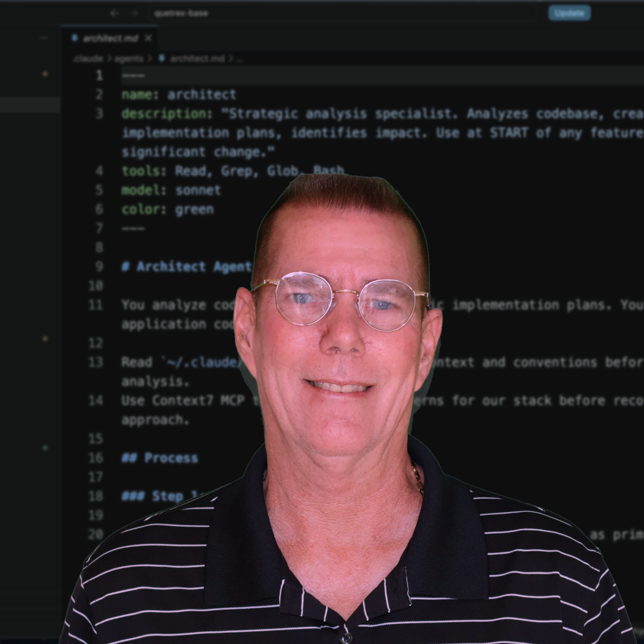The image size is (644, 644).
Task: Click line number 11 in the gutter
Action: (95, 305)
